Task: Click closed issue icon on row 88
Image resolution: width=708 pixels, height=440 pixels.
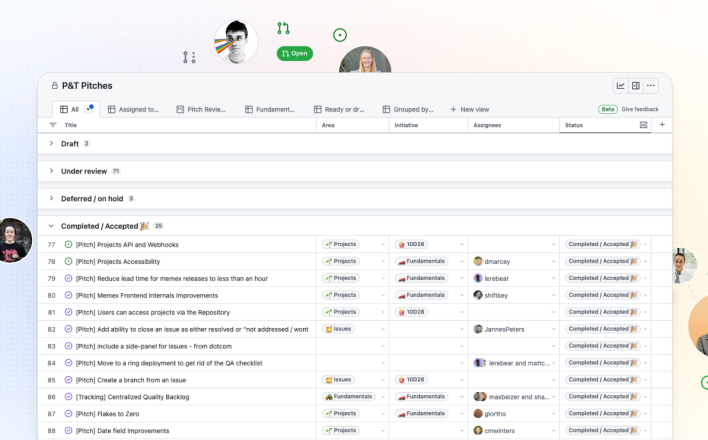Action: click(x=68, y=431)
